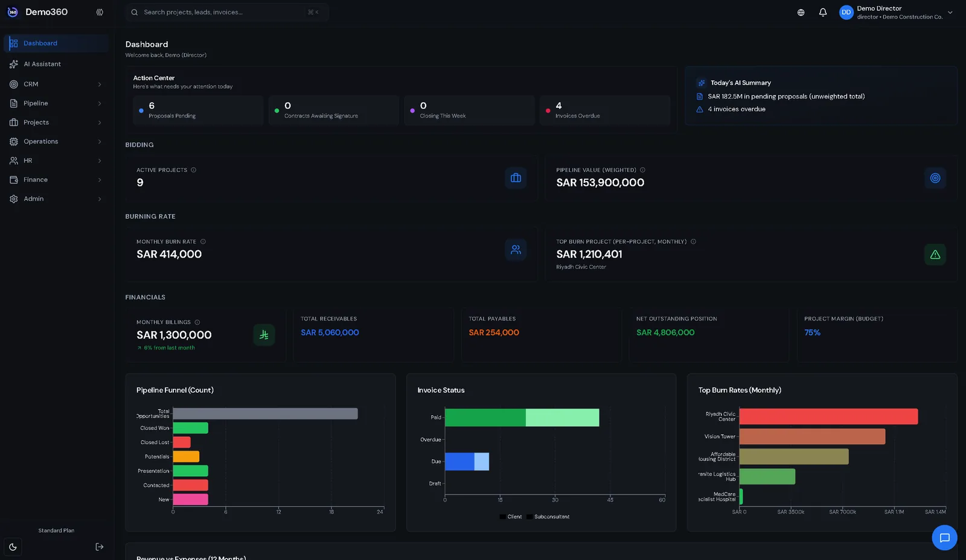The image size is (966, 560).
Task: Expand the Operations menu chevron
Action: pyautogui.click(x=100, y=142)
